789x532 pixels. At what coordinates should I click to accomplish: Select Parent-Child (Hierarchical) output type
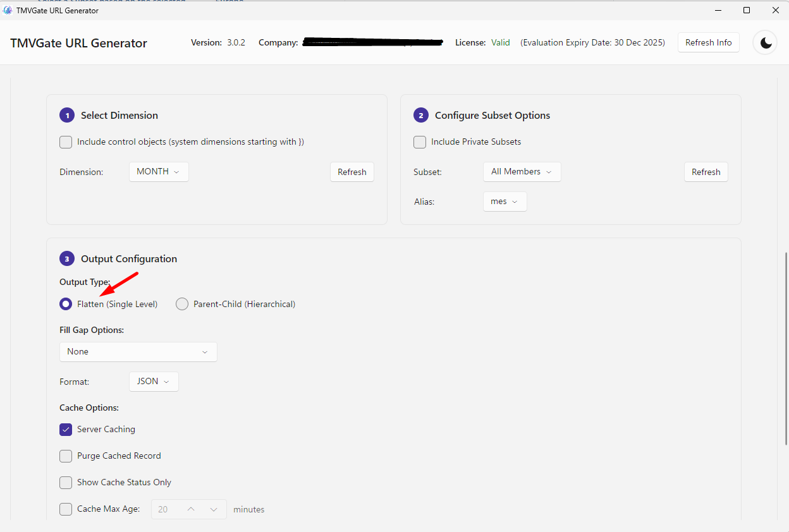coord(182,304)
